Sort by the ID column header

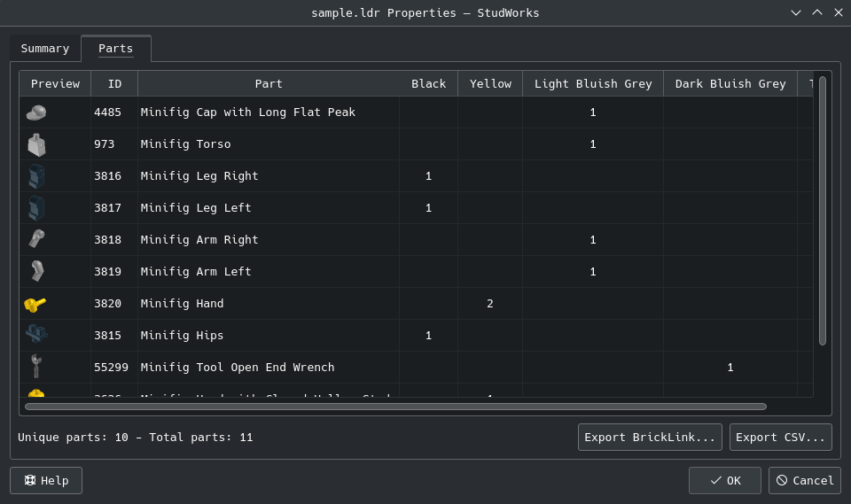click(x=114, y=83)
